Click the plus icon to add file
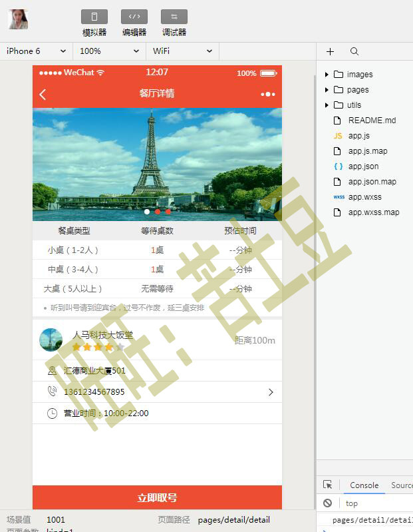Screen dimensions: 413x532 point(330,51)
